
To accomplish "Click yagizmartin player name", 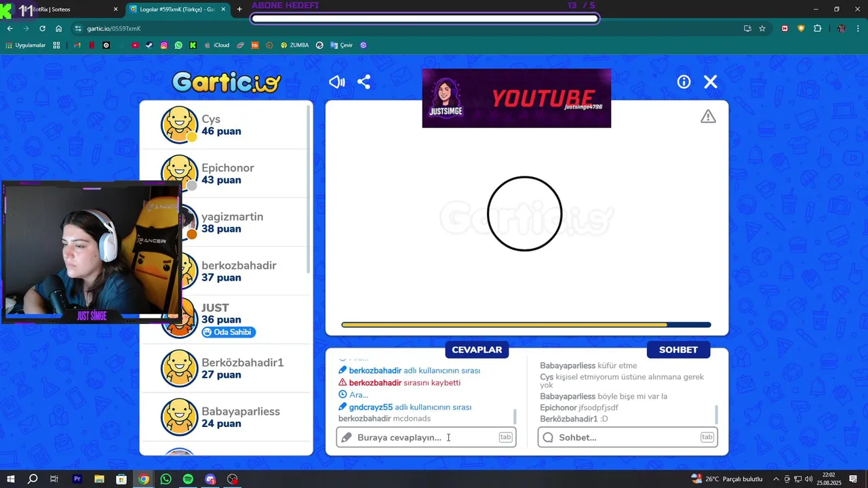I will [232, 217].
